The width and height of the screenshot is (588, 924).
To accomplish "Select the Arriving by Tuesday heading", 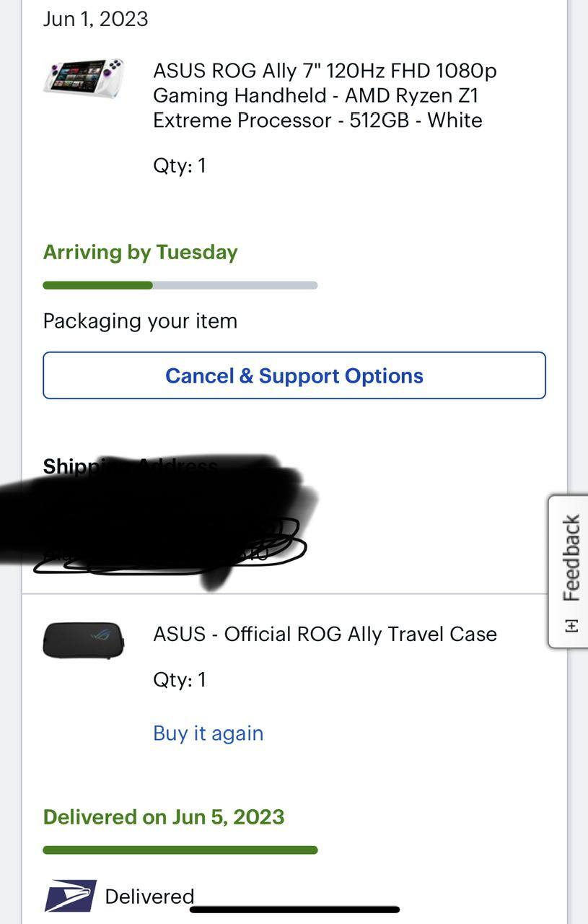I will 140,252.
